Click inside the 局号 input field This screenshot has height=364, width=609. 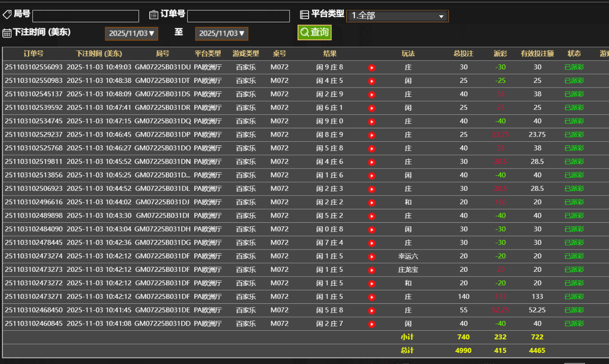click(85, 15)
